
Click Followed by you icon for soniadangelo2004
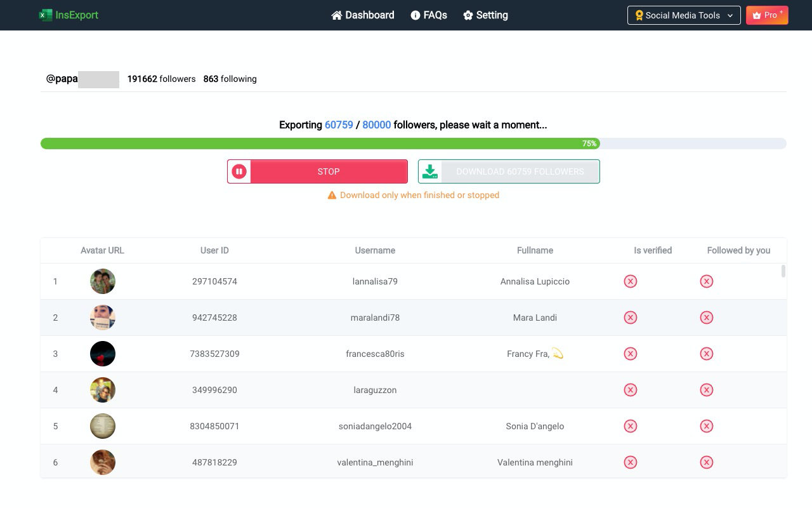(707, 426)
